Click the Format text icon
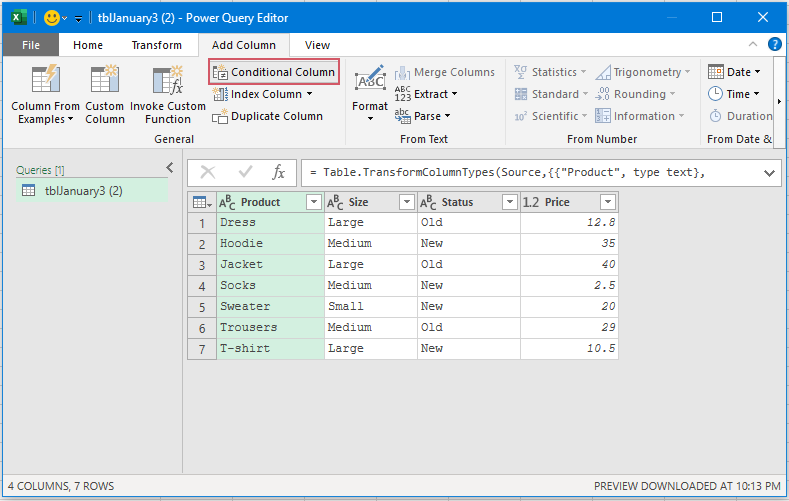 click(369, 80)
